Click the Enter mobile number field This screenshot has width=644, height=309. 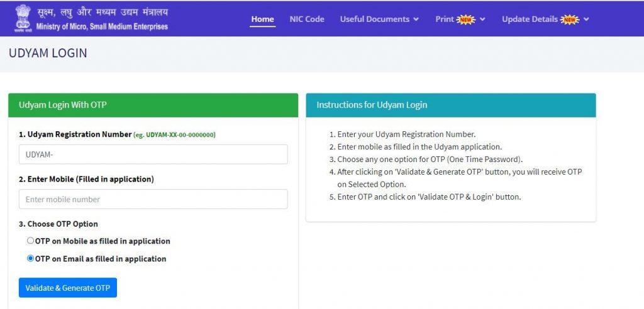coord(153,199)
